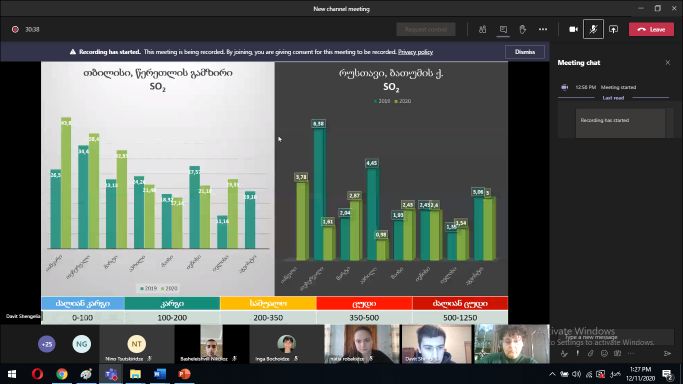Open Opera browser from the taskbar
This screenshot has width=683, height=384.
tap(37, 374)
